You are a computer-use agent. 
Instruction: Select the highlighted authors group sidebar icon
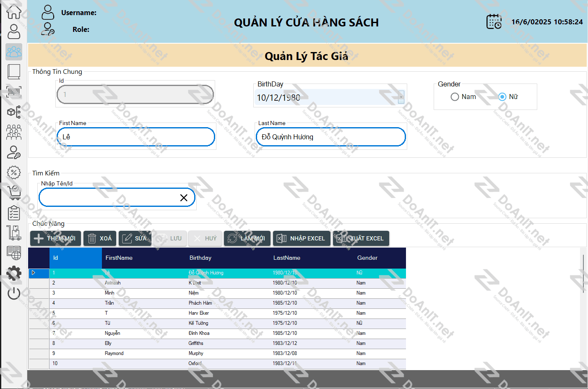(x=14, y=52)
